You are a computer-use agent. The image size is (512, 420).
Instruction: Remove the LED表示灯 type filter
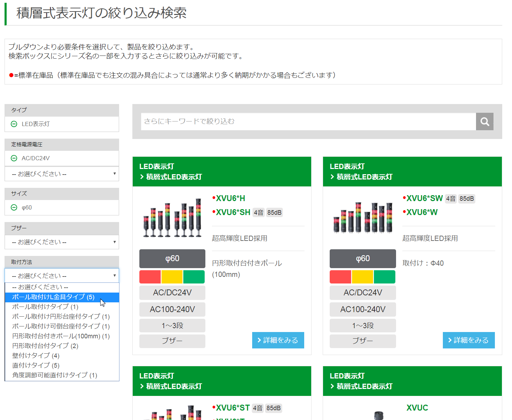[14, 124]
